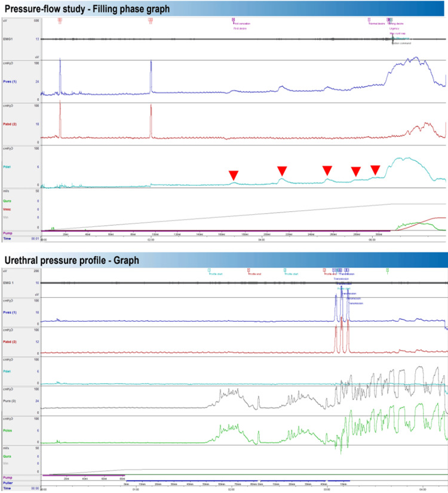Click the 04:00 time tick in filling graph
The width and height of the screenshot is (448, 493).
262,240
